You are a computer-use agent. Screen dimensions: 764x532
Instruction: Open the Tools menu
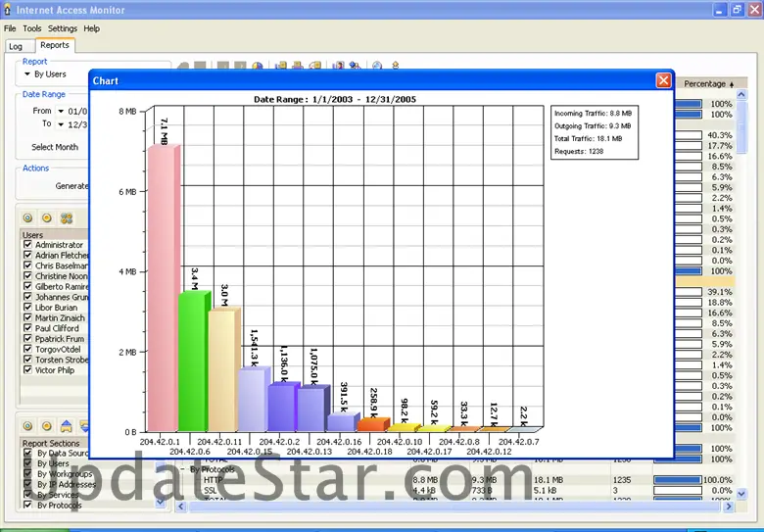click(x=32, y=28)
